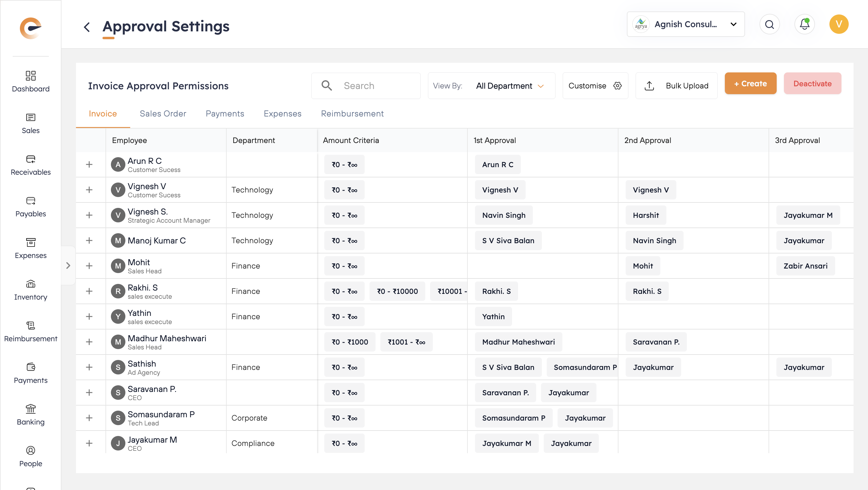Open the Inventory section icon
The width and height of the screenshot is (868, 490).
coord(31,284)
